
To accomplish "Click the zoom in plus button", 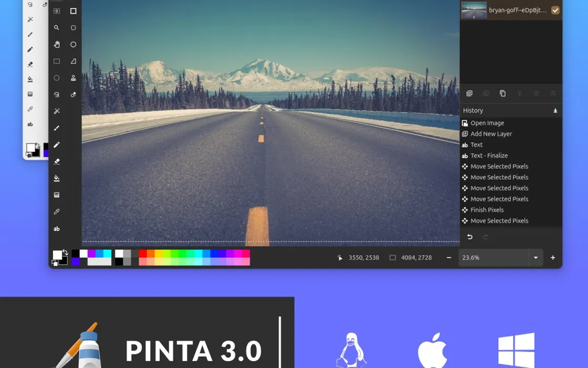I will pos(553,258).
